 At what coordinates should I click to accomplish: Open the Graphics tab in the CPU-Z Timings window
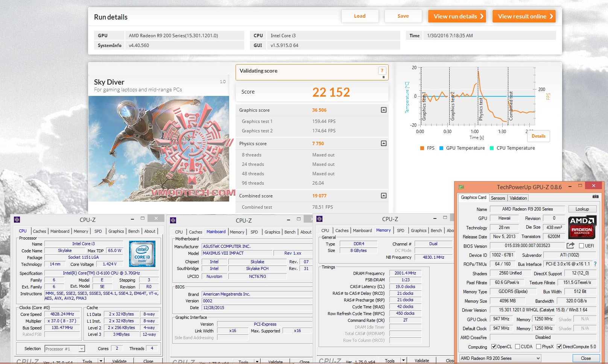pos(418,231)
